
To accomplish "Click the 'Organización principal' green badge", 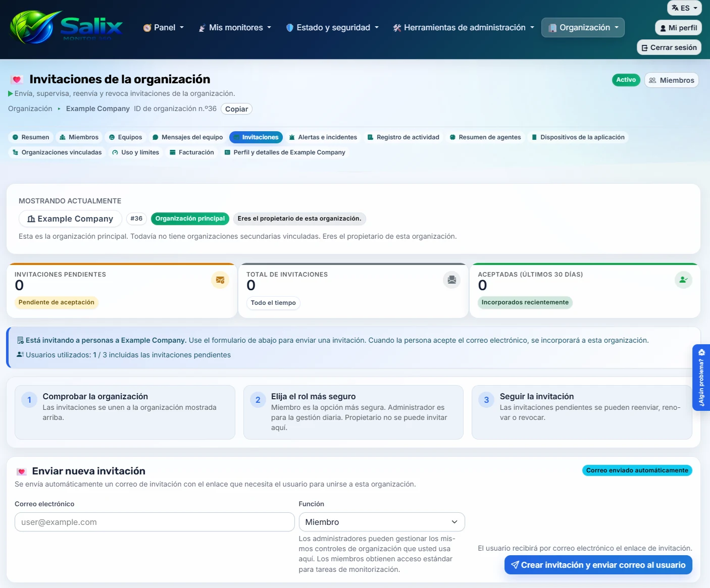I will (x=190, y=219).
